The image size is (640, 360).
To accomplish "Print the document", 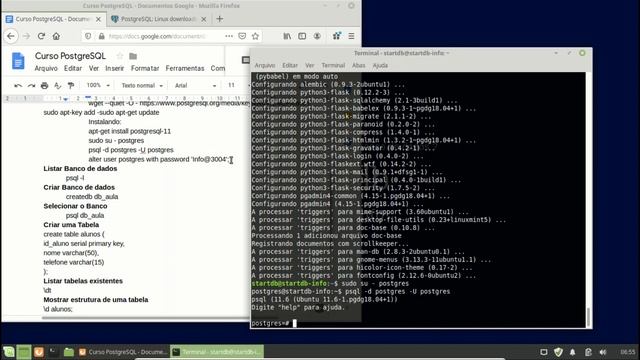I will click(44, 85).
